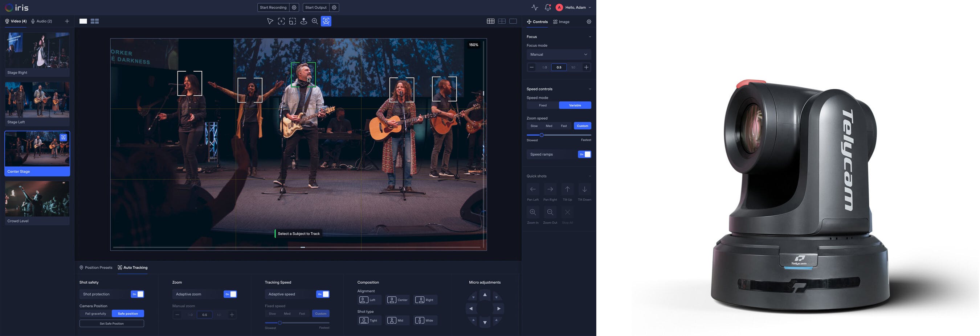Screen dimensions: 980x336
Task: Open the notifications bell
Action: click(547, 7)
